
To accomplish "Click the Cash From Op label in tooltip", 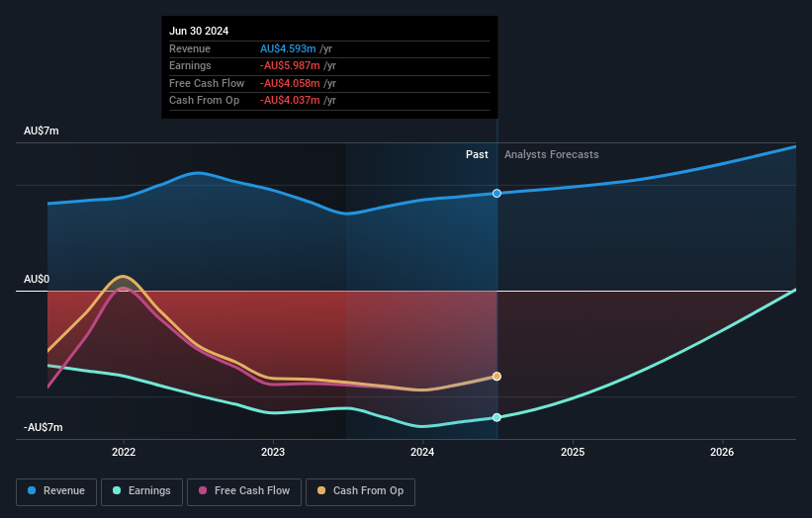I will (204, 101).
